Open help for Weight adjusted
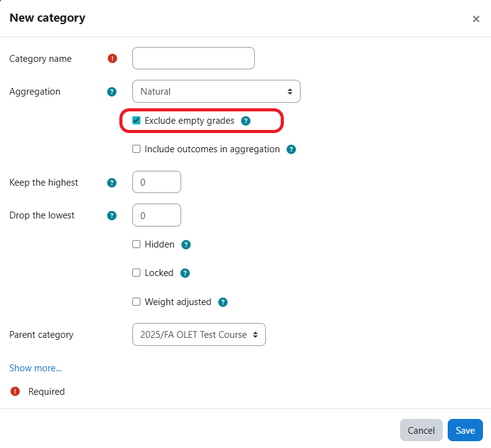The width and height of the screenshot is (491, 448). 223,302
